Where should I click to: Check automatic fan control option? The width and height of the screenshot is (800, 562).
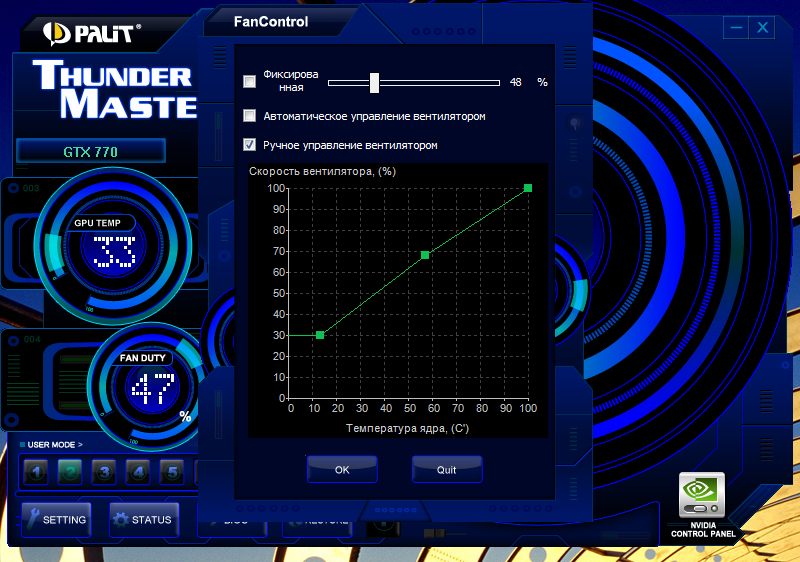pos(249,116)
